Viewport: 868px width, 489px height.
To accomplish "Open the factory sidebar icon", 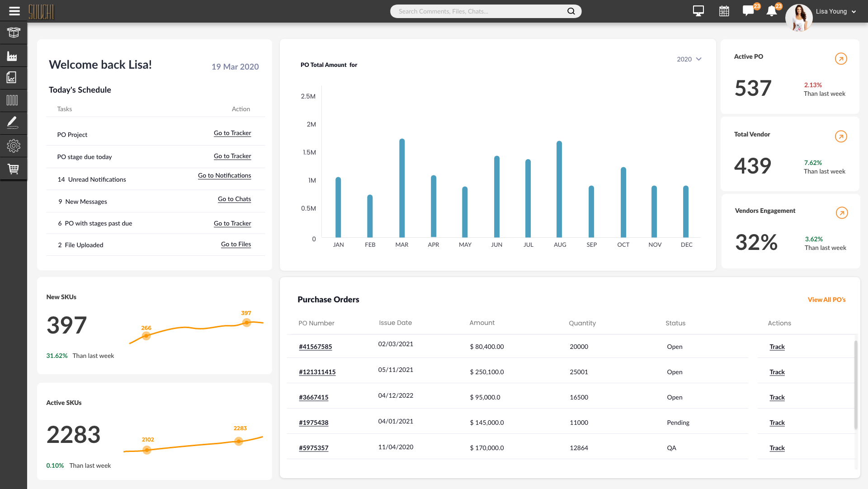I will click(12, 56).
